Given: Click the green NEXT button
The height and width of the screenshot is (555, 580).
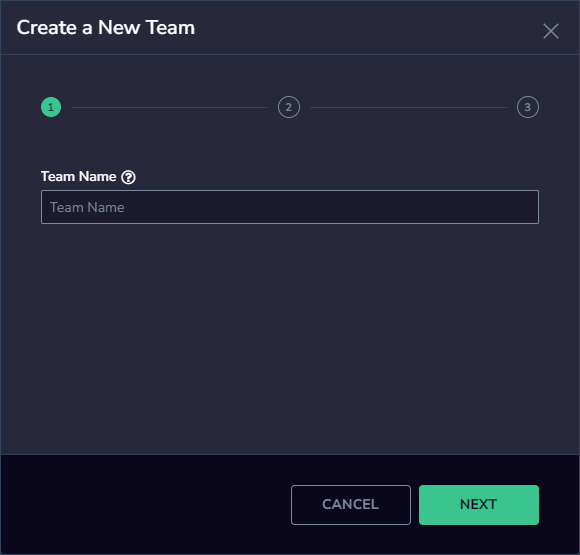Looking at the screenshot, I should point(479,505).
